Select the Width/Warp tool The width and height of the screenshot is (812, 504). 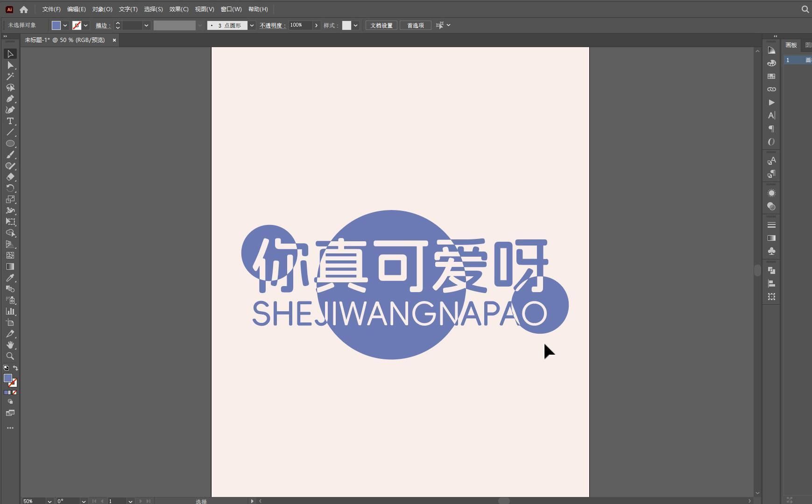pyautogui.click(x=10, y=211)
